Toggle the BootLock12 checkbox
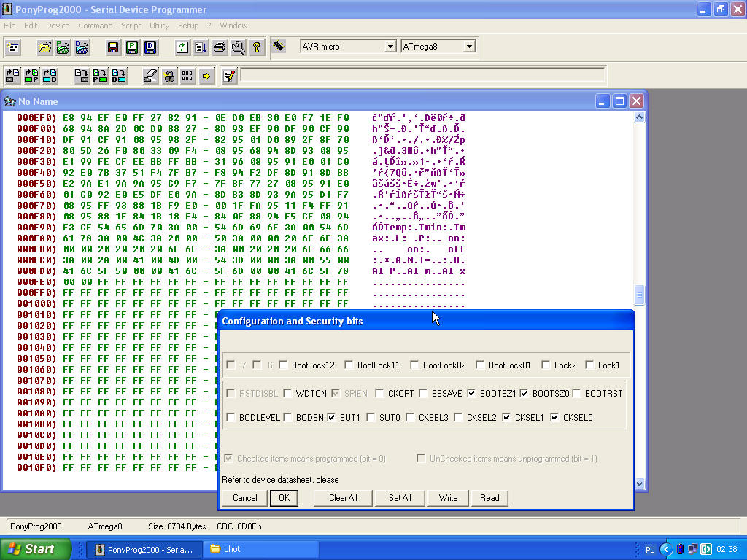The width and height of the screenshot is (747, 560). [284, 365]
